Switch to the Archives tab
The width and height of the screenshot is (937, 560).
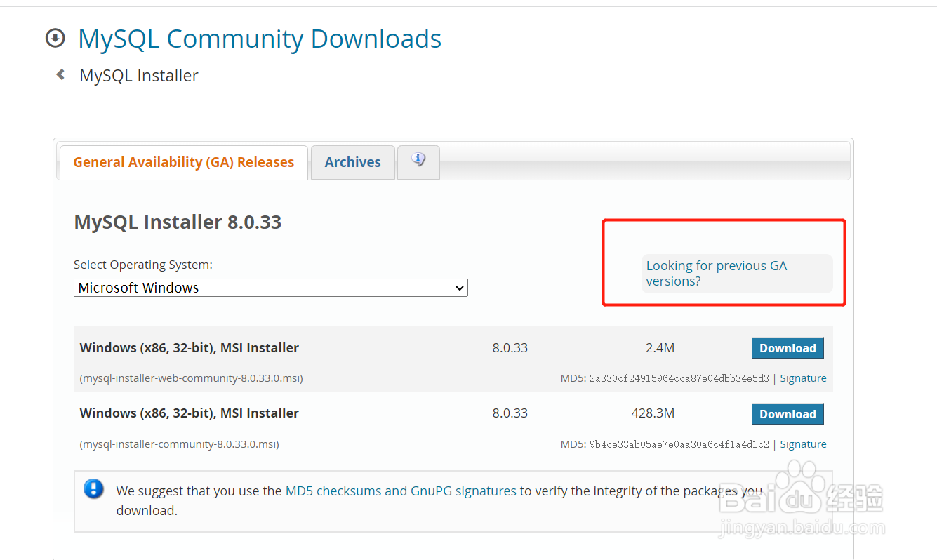(352, 162)
